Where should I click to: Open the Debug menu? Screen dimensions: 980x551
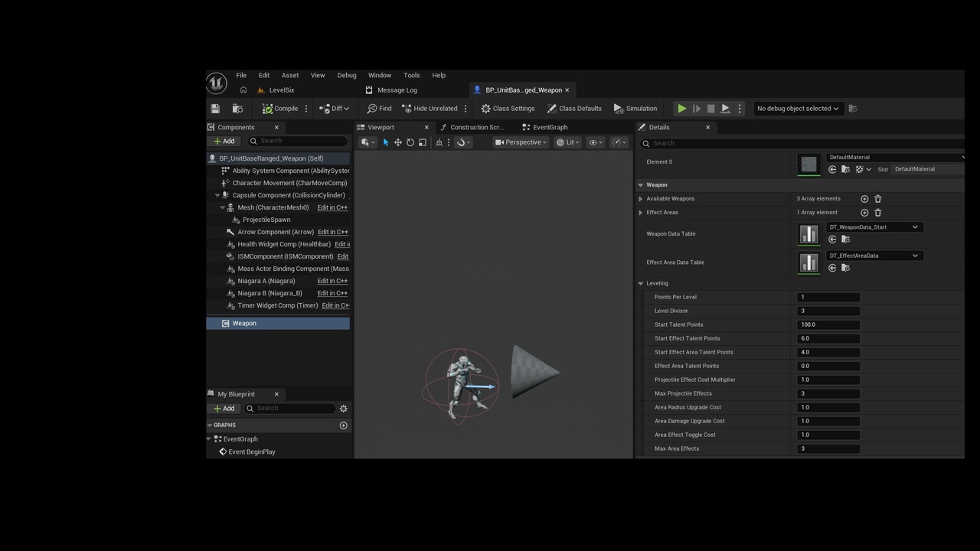pyautogui.click(x=347, y=75)
